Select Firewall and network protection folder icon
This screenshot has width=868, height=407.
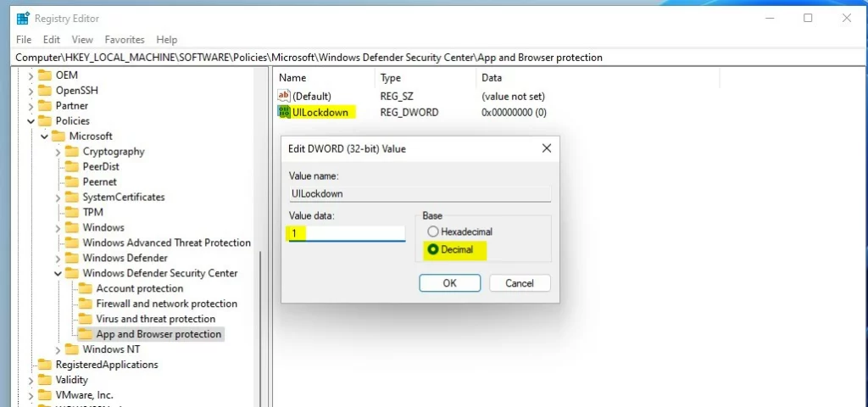86,304
